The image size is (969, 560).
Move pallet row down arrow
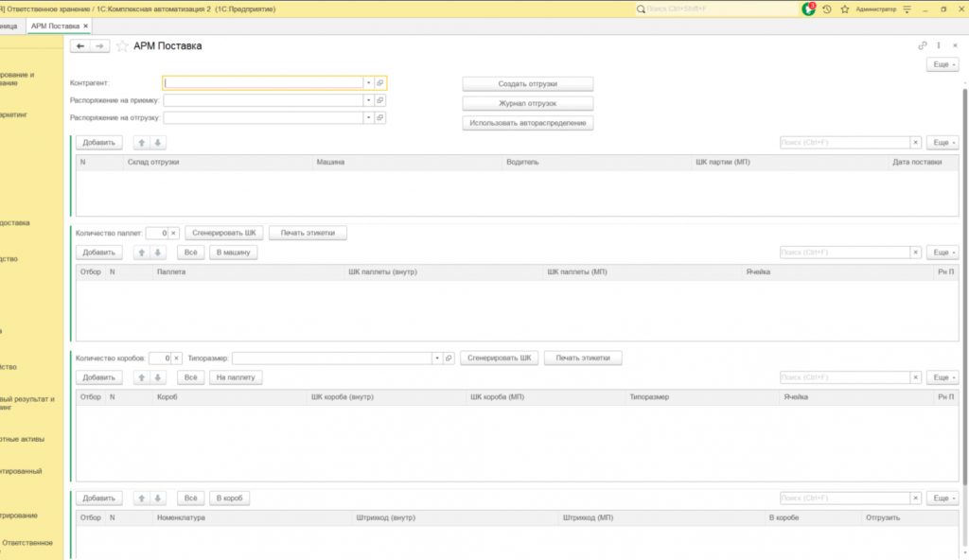[x=158, y=253]
